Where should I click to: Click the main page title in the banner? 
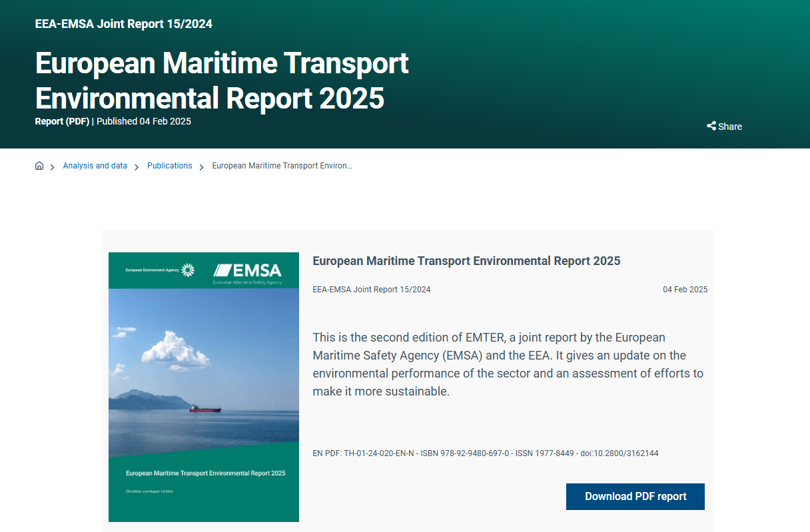pyautogui.click(x=221, y=81)
